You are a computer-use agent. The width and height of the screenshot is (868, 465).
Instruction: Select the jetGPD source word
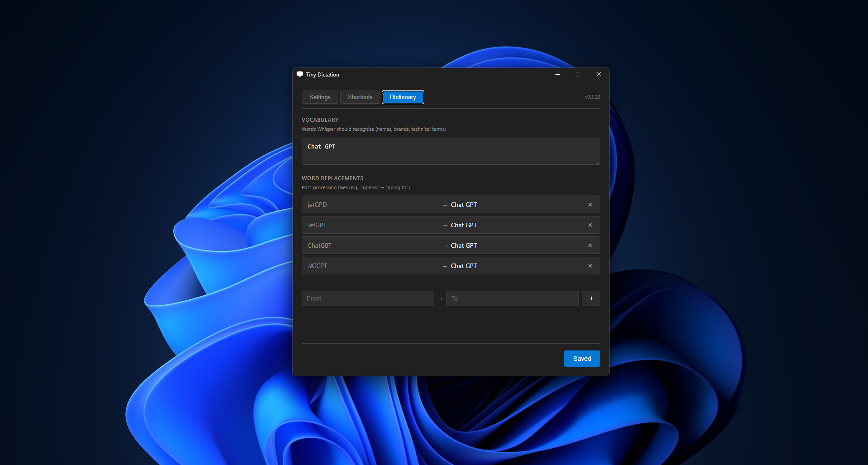(317, 205)
